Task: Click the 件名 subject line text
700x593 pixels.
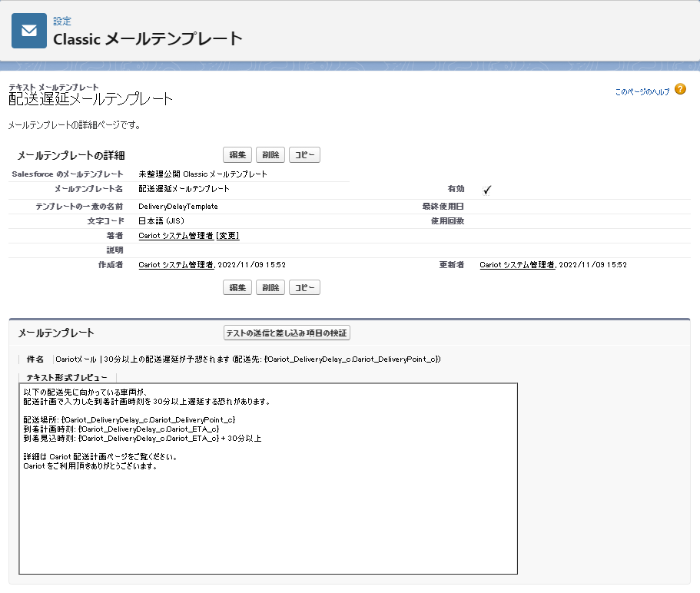Action: pos(247,359)
